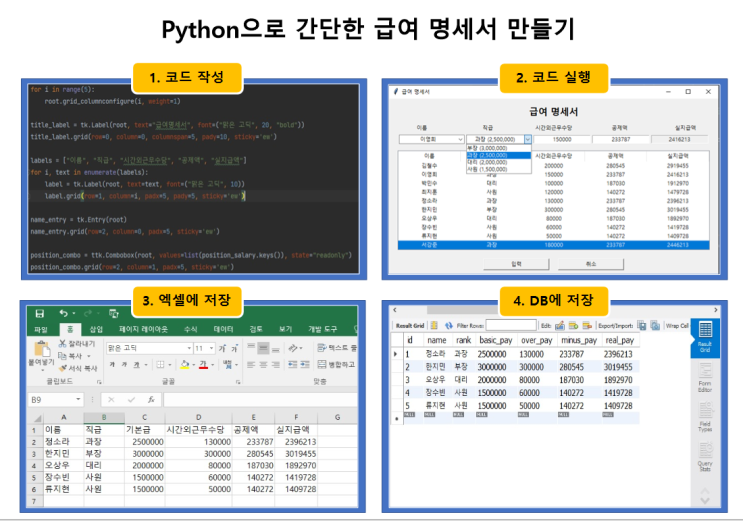Screen dimensions: 743x521
Task: Open the Excel 삽입 tab
Action: (x=96, y=329)
